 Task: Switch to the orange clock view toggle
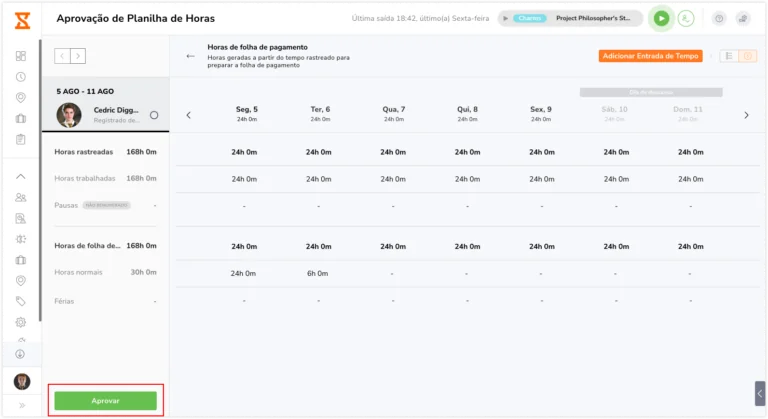pos(747,56)
